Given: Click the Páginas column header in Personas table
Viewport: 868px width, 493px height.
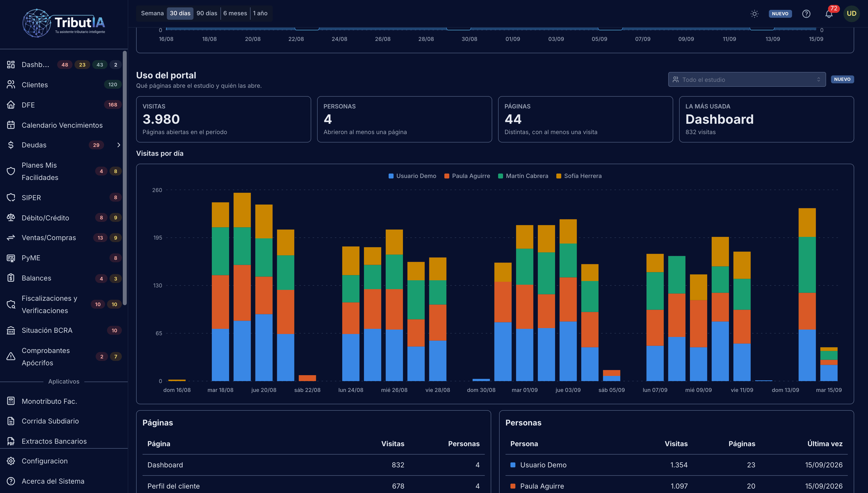Looking at the screenshot, I should click(x=742, y=443).
